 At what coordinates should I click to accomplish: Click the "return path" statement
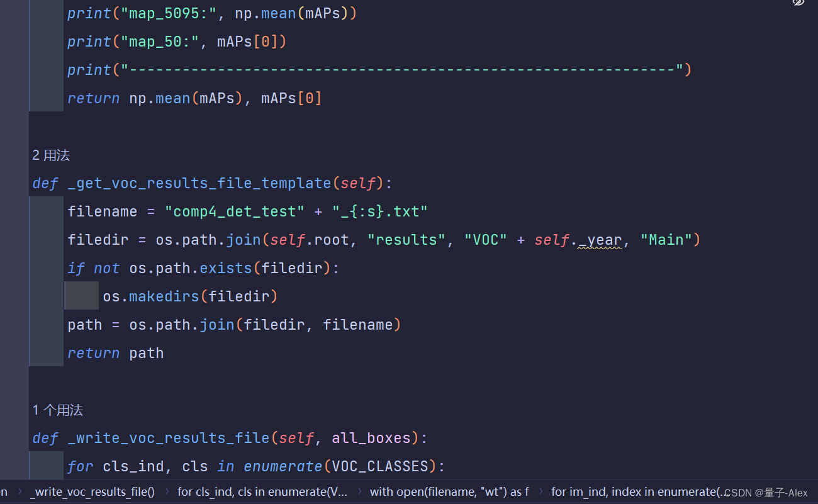(116, 353)
